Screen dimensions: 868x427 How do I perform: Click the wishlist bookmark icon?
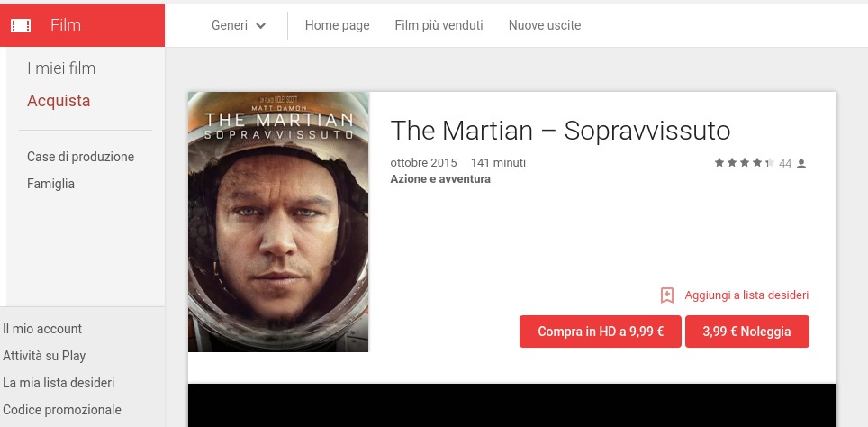(667, 295)
